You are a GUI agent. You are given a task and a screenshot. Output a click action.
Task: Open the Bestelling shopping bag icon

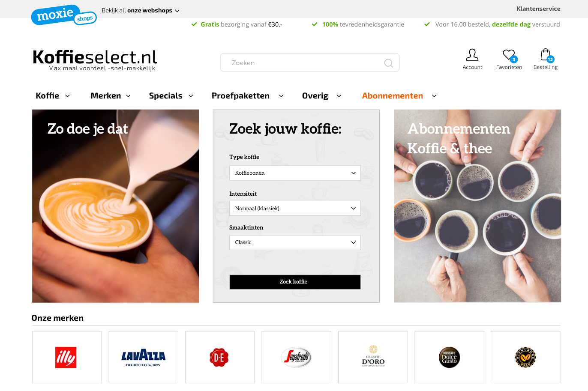(x=546, y=55)
